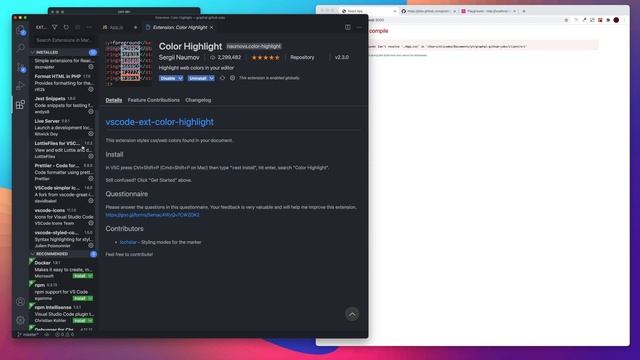This screenshot has width=640, height=360.
Task: Open Color Highlight extension settings gear
Action: 232,78
